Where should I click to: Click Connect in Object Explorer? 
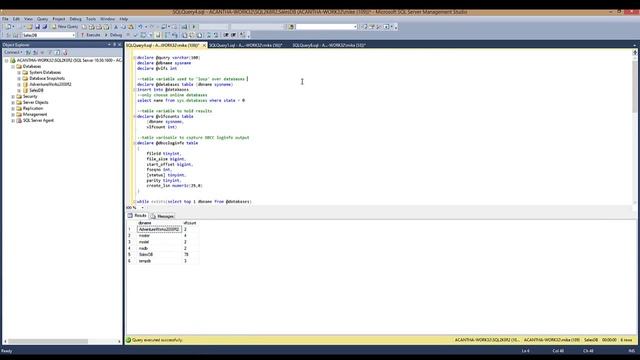[x=13, y=52]
